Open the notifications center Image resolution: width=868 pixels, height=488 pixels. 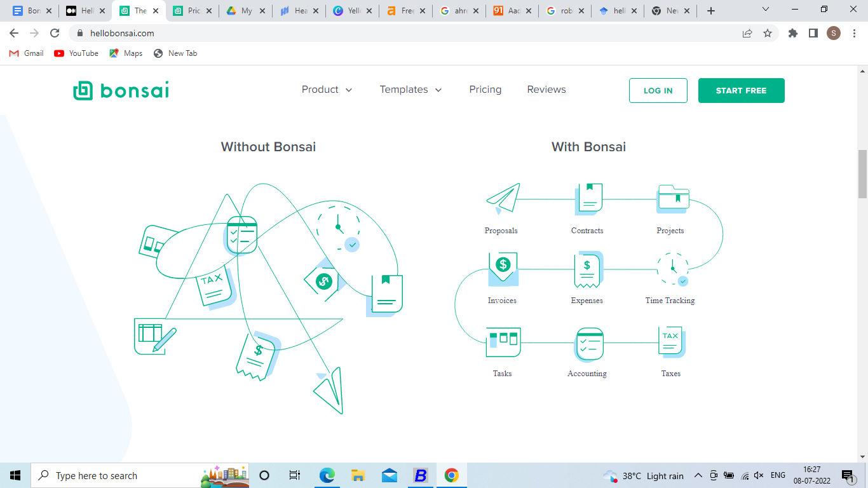pyautogui.click(x=848, y=475)
